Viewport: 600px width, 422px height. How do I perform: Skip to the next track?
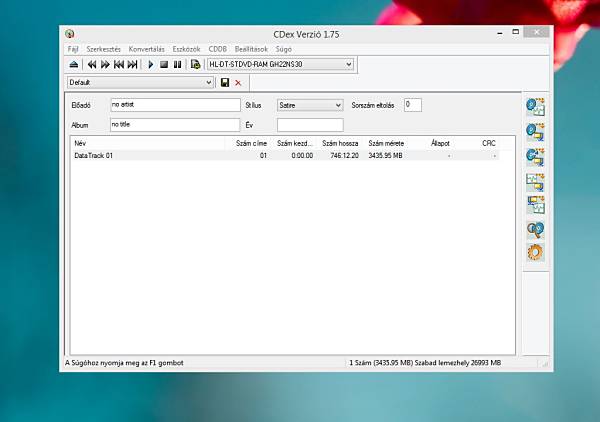coord(132,65)
